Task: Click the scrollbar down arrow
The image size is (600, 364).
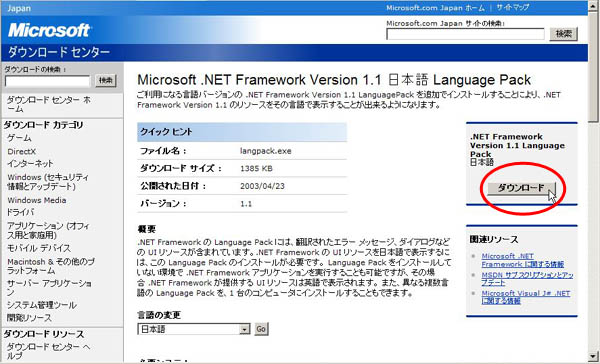Action: 593,356
